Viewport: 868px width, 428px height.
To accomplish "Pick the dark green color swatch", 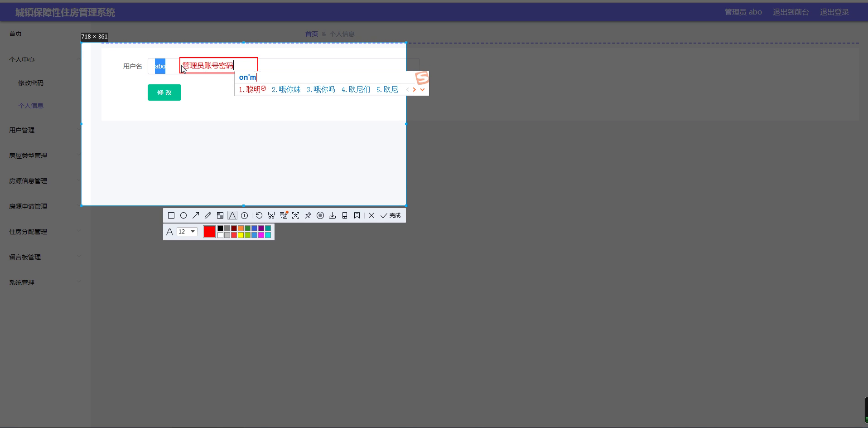I will click(x=247, y=229).
